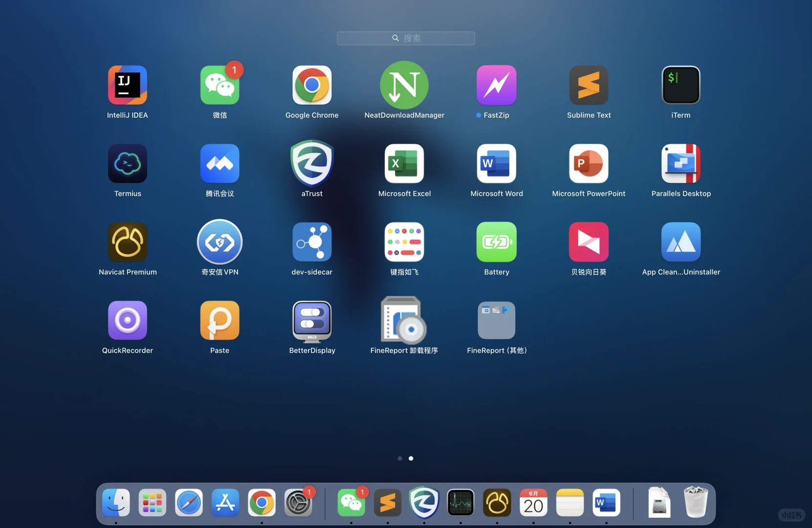Launch 微信 from the Launchpad grid
This screenshot has height=528, width=812.
pos(220,85)
